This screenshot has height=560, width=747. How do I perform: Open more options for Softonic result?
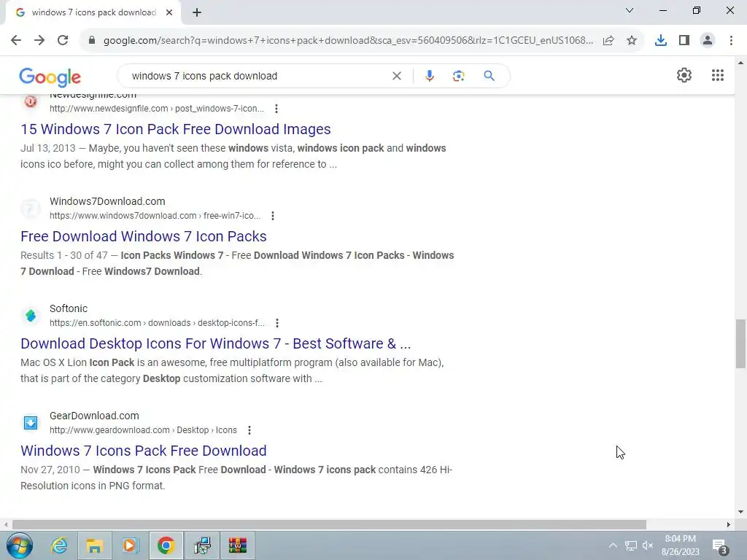pyautogui.click(x=277, y=323)
